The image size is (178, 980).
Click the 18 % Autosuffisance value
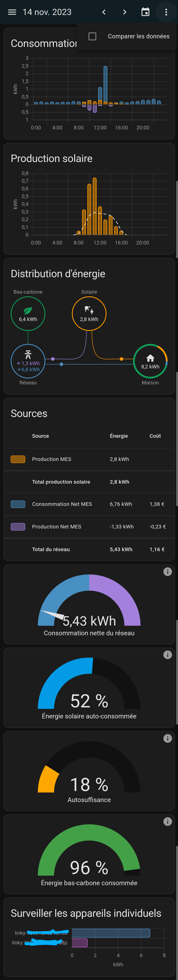tap(89, 784)
